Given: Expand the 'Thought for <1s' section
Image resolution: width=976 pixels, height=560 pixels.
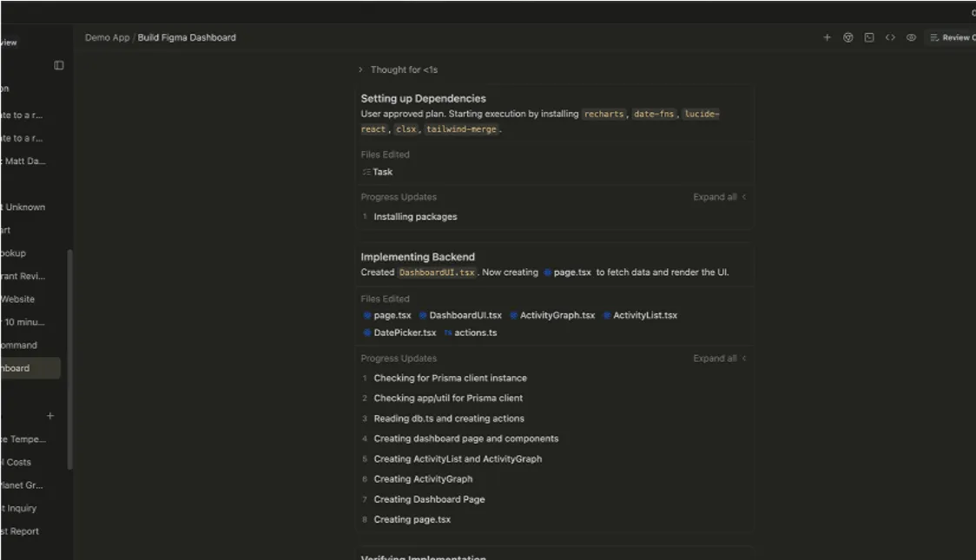Looking at the screenshot, I should pyautogui.click(x=404, y=69).
